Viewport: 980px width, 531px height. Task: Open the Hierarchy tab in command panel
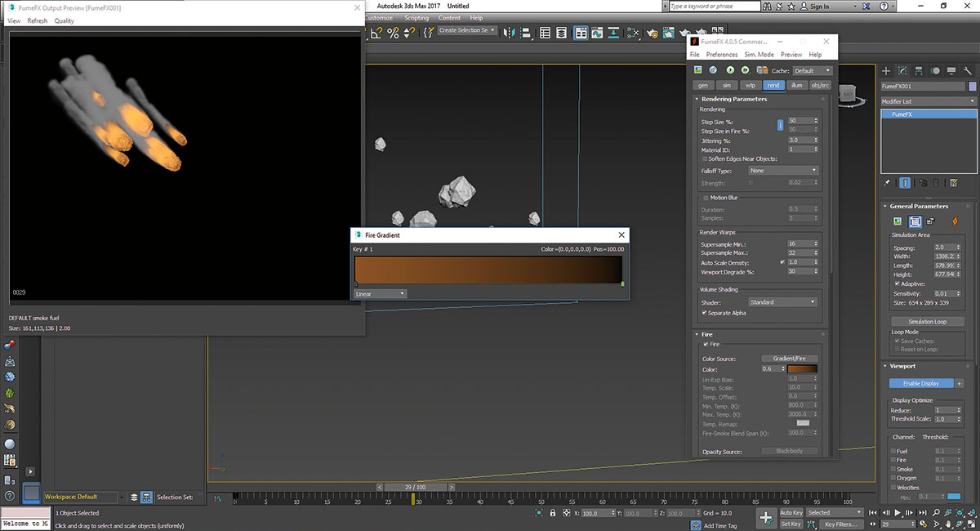[919, 71]
